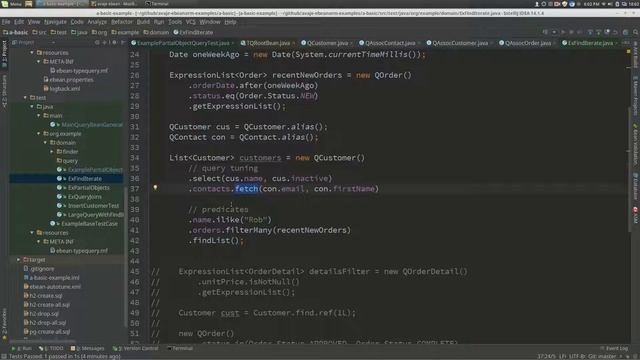This screenshot has width=640, height=360.
Task: Open the Maven Projects sidebar tab
Action: pyautogui.click(x=636, y=96)
